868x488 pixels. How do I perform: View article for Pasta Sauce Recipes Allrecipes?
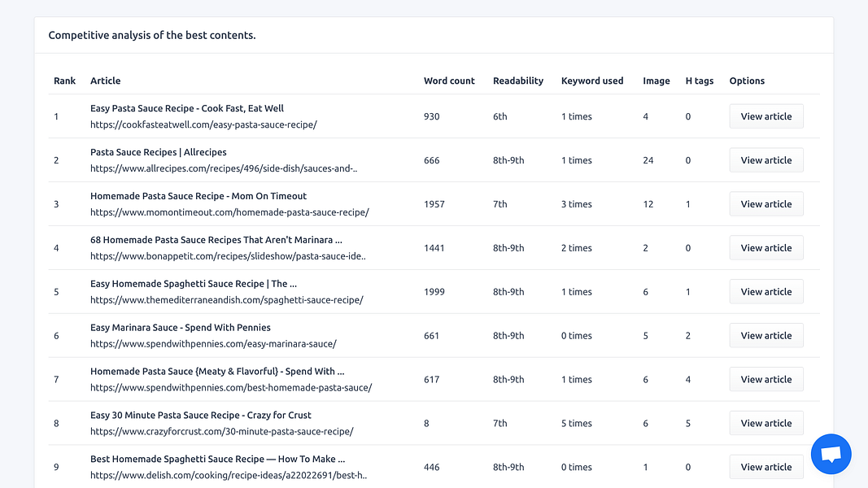click(766, 160)
